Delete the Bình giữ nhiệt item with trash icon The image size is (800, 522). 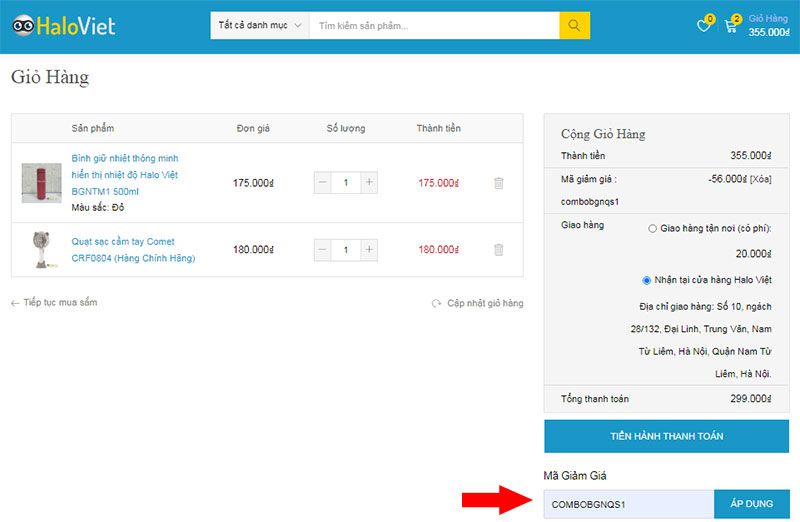[x=498, y=183]
